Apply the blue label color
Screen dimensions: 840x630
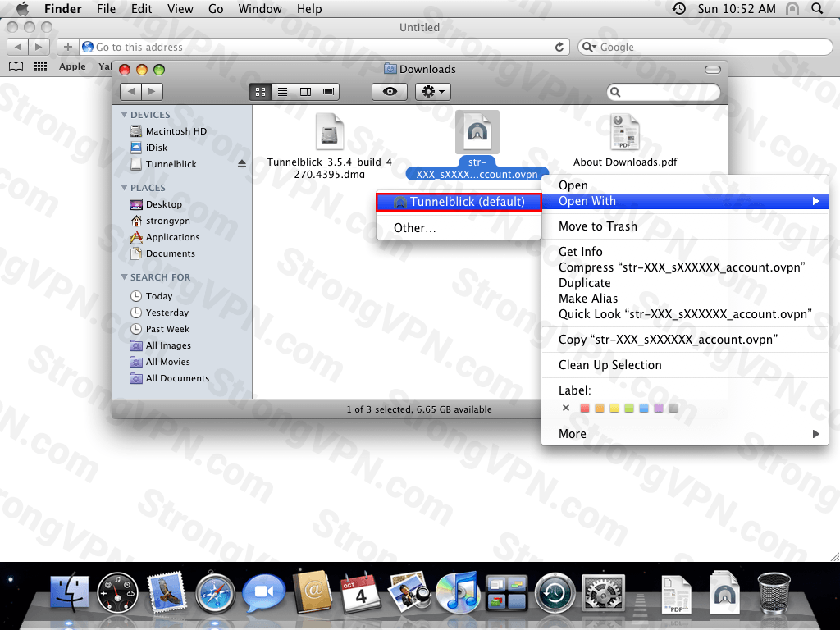point(644,409)
